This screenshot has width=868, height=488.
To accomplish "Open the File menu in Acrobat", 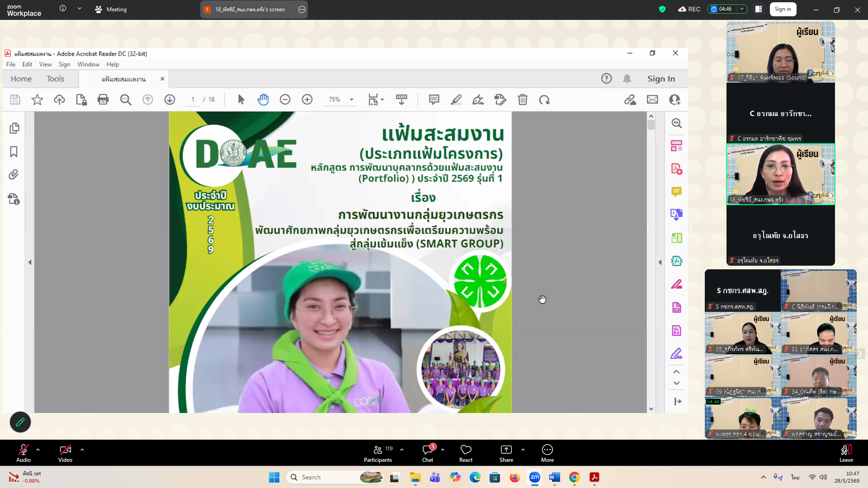I will click(x=11, y=64).
